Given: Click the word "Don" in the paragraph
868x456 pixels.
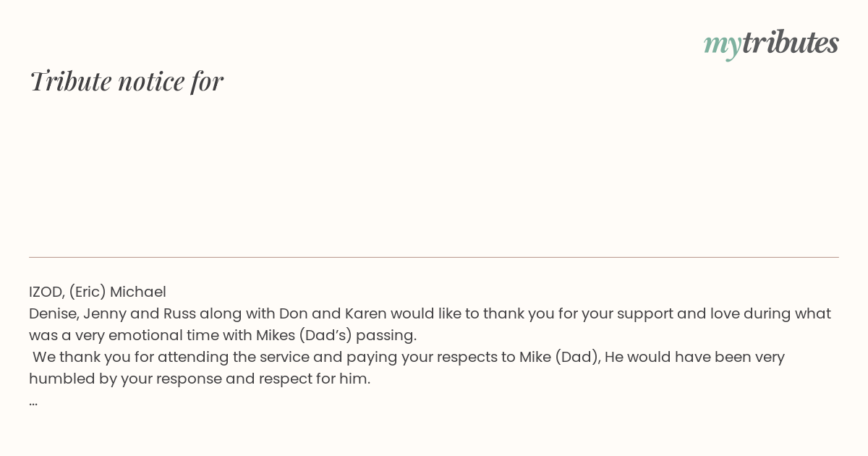Looking at the screenshot, I should point(293,313).
